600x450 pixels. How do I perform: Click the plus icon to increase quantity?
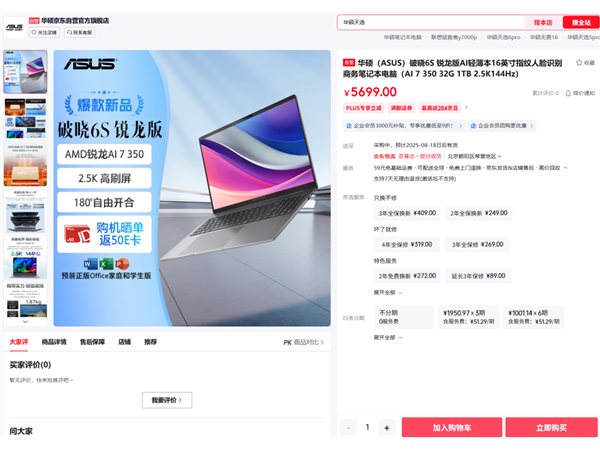click(387, 428)
